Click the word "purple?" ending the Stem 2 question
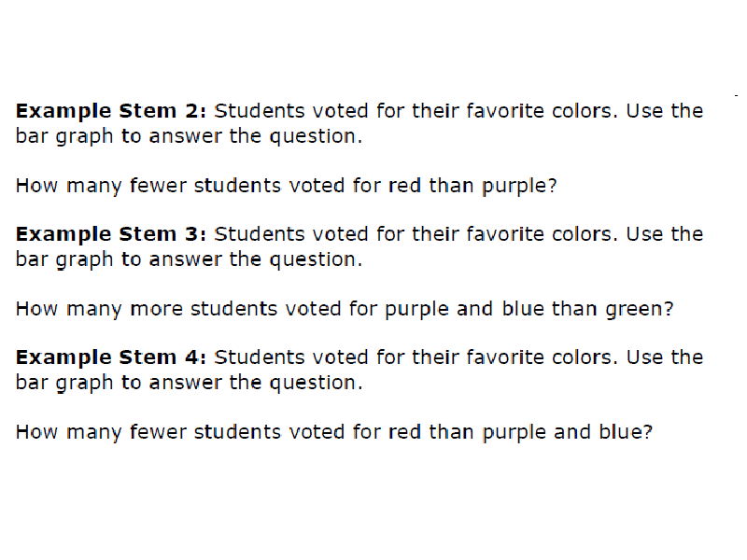 (519, 187)
